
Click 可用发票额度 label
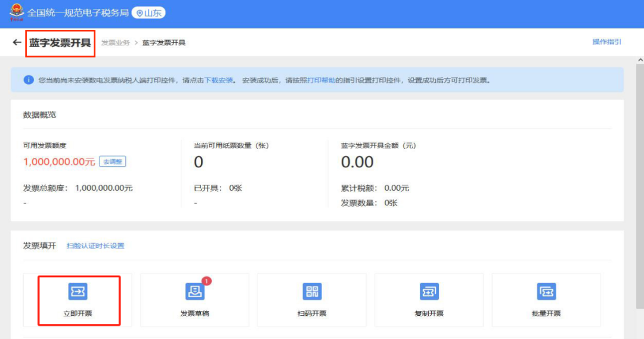(45, 146)
